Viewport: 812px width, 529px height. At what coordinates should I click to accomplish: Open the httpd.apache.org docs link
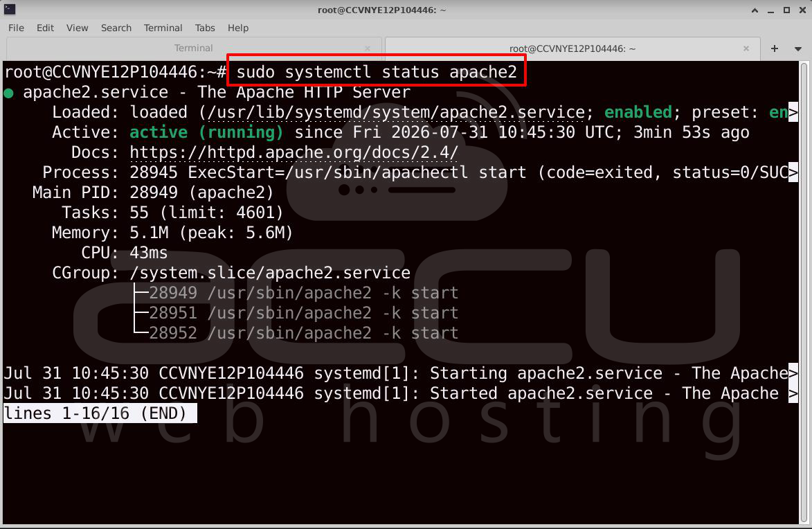coord(294,152)
